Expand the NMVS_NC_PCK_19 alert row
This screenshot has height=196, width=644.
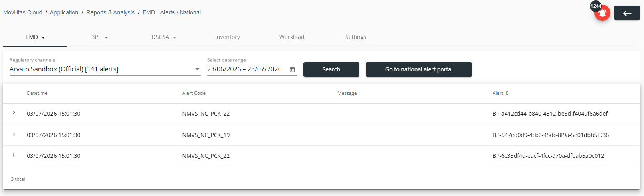coord(14,135)
